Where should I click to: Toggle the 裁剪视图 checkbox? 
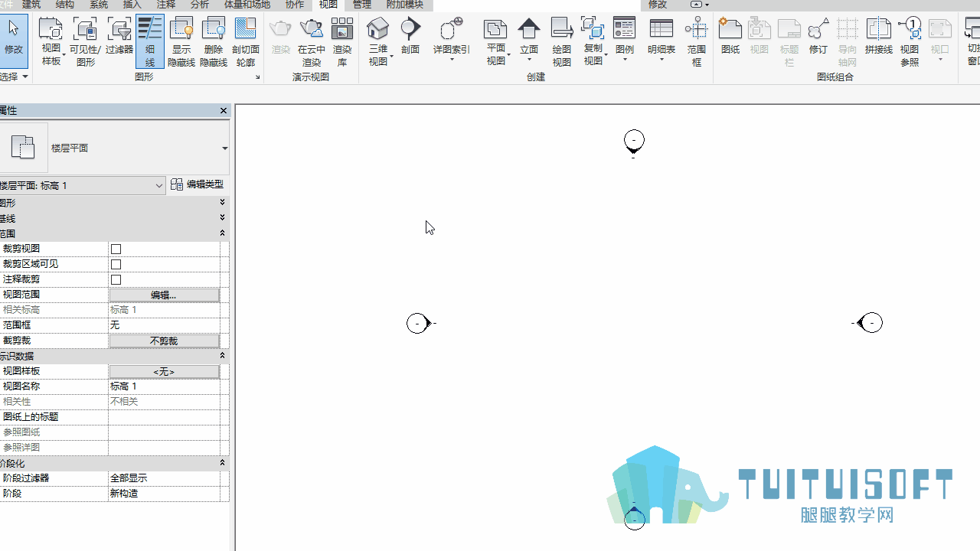[x=116, y=249]
